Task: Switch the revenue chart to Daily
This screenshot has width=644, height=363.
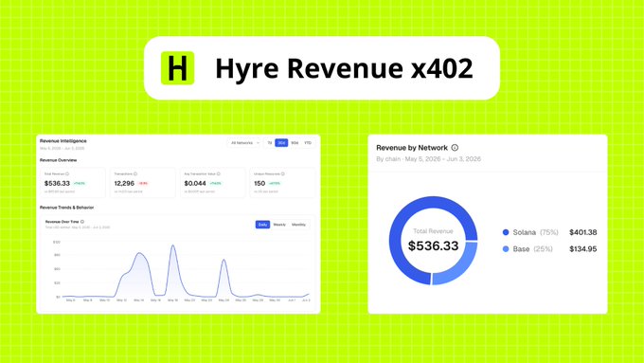Action: click(x=263, y=225)
